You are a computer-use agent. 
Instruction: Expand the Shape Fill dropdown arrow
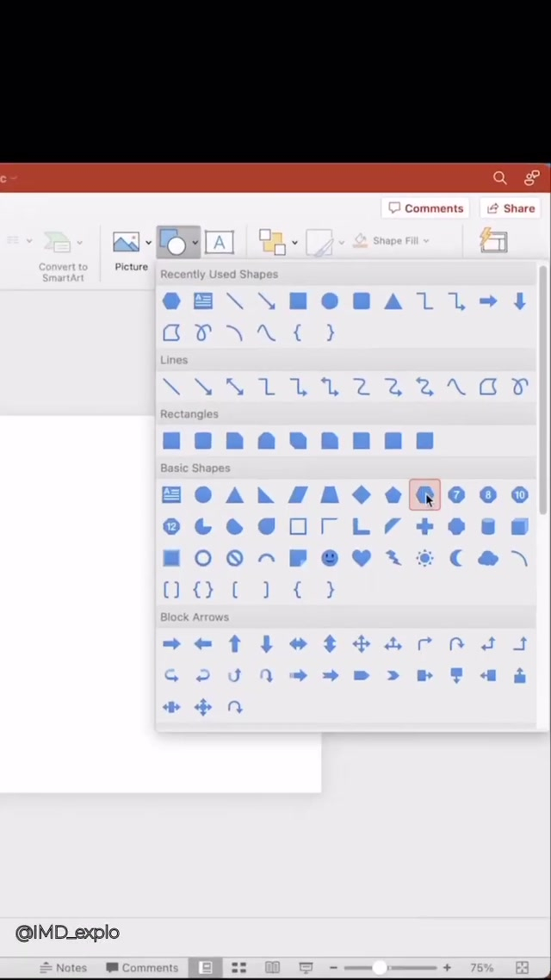tap(425, 241)
